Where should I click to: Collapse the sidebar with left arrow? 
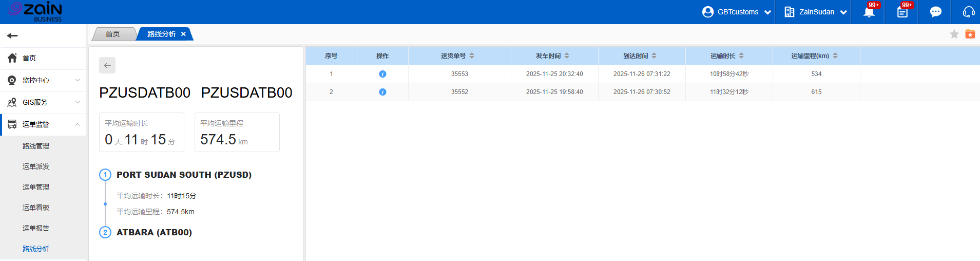click(x=13, y=35)
